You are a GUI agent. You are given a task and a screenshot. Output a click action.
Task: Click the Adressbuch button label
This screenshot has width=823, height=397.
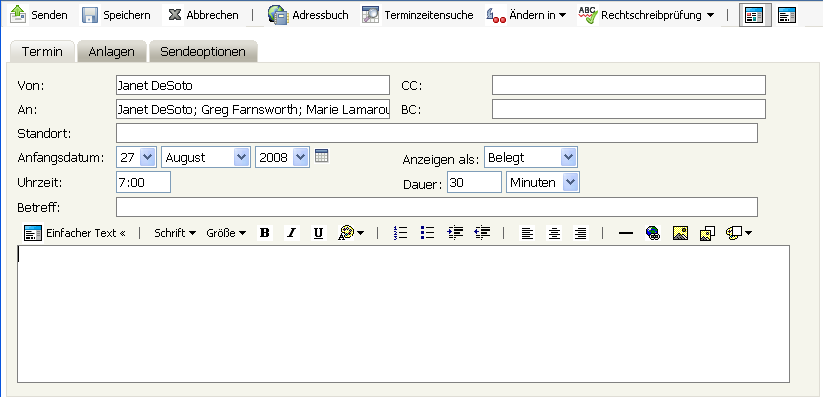tap(320, 15)
